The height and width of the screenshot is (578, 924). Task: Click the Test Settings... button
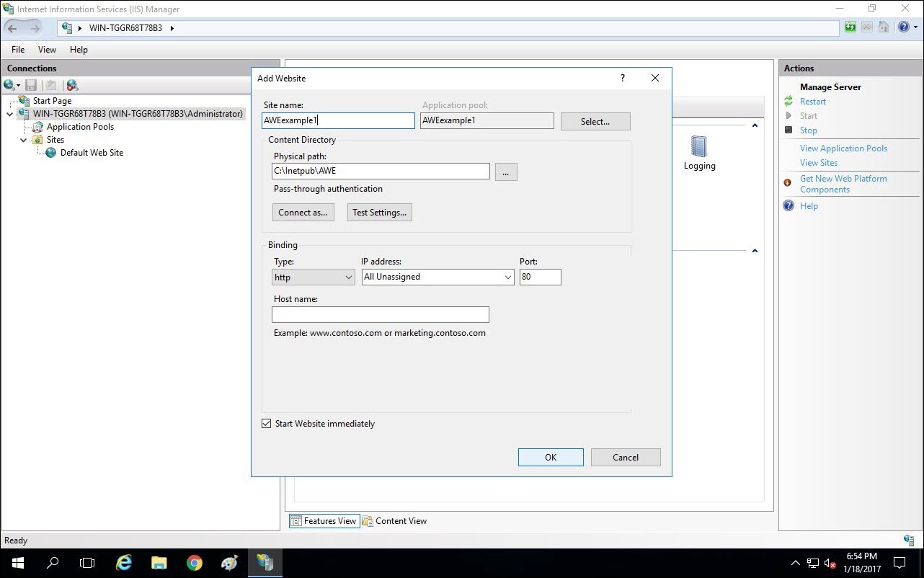coord(379,213)
